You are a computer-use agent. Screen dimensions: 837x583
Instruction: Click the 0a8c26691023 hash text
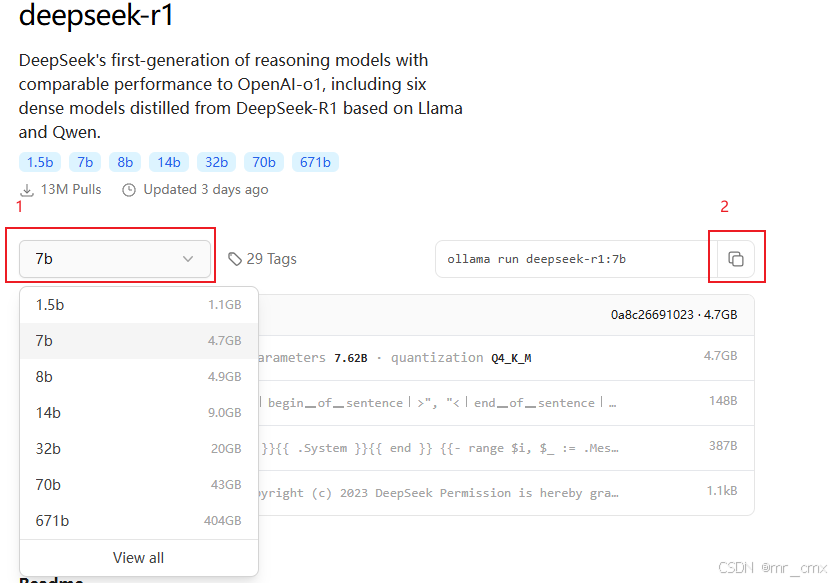pos(652,315)
